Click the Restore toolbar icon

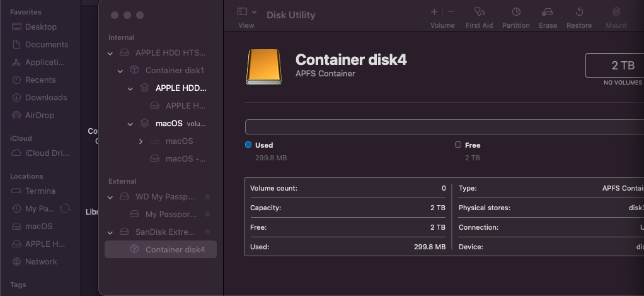[x=579, y=12]
